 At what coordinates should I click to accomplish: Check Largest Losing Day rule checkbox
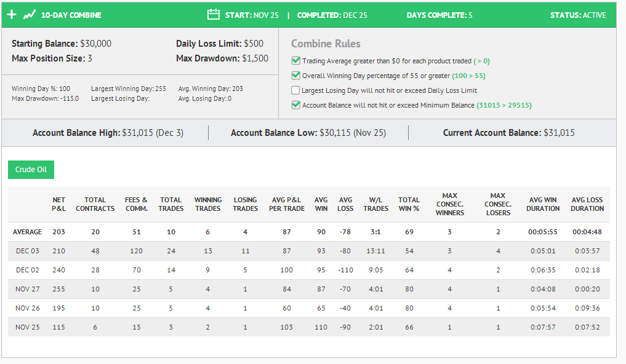(x=295, y=90)
